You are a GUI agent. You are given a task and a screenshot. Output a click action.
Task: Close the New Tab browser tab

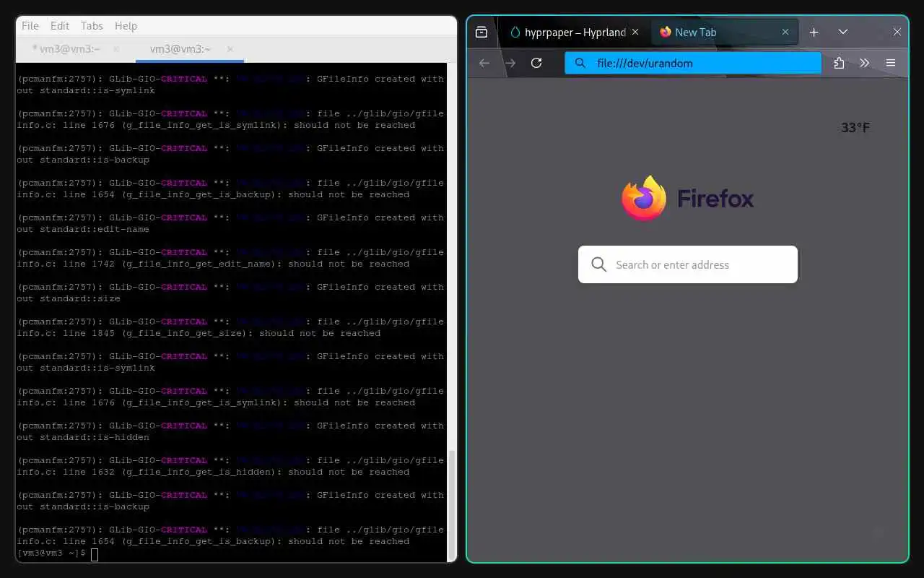coord(785,32)
